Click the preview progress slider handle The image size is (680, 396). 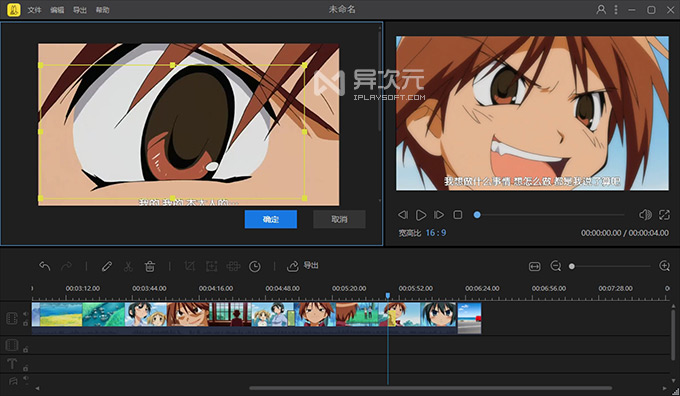coord(477,215)
